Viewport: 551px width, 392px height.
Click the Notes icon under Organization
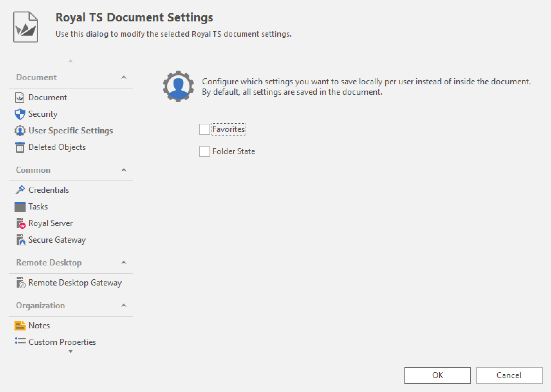[20, 326]
